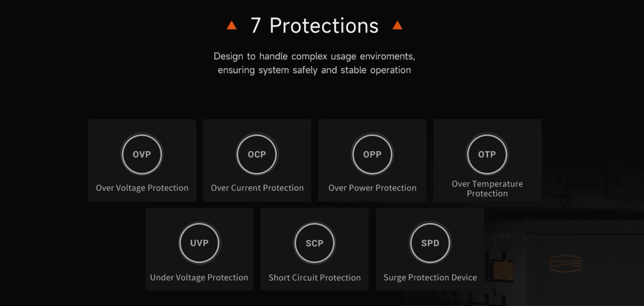Click the Under Voltage Protection label
This screenshot has width=644, height=306.
pyautogui.click(x=199, y=277)
